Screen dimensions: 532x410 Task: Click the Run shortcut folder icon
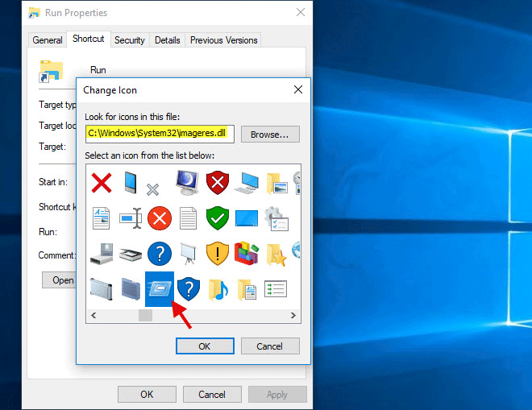pos(51,71)
